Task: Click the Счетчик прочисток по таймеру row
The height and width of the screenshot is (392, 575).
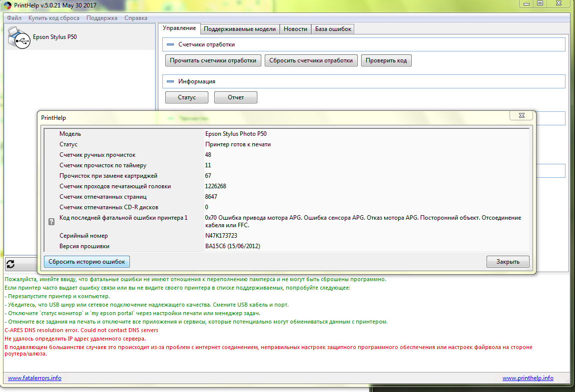Action: 286,165
